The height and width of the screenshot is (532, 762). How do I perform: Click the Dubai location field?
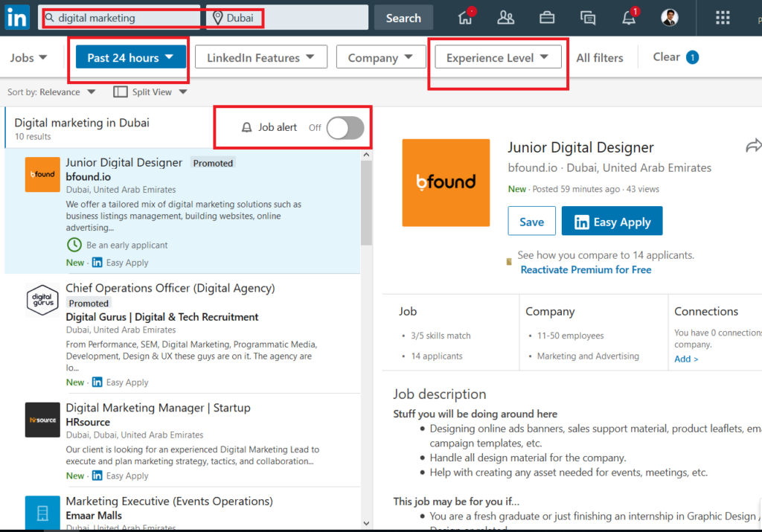click(x=286, y=18)
